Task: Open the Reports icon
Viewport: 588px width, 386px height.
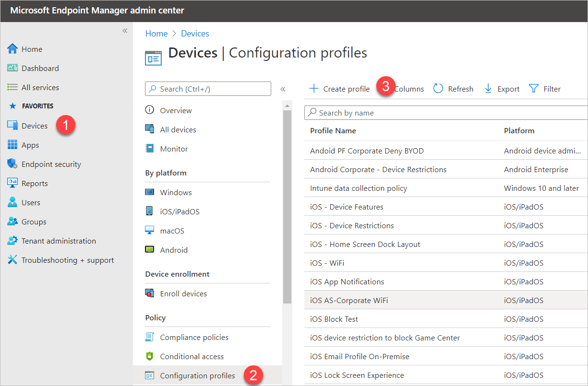Action: [12, 183]
